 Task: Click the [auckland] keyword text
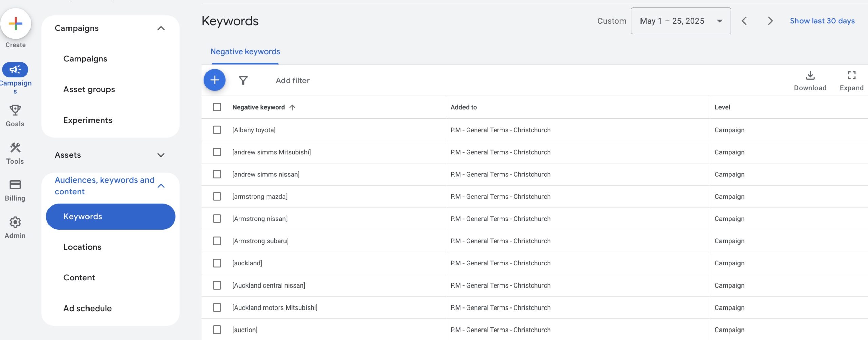(x=247, y=263)
